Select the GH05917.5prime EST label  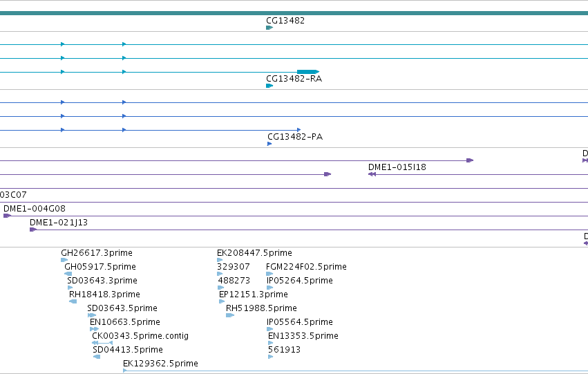(x=100, y=267)
